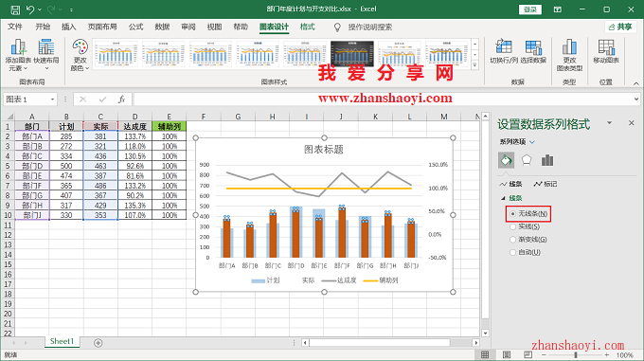Switch to Line (线条) sub-tab in pane
Image resolution: width=644 pixels, height=361 pixels.
pos(510,184)
